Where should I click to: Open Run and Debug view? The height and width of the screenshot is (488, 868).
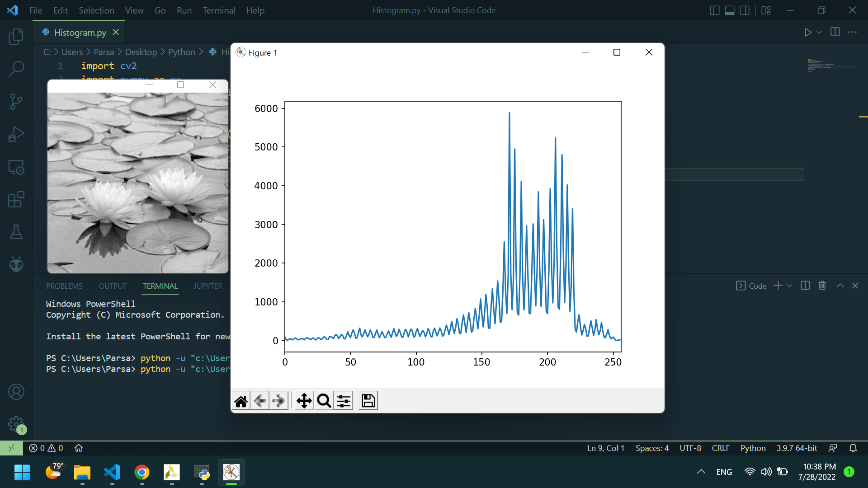[16, 134]
